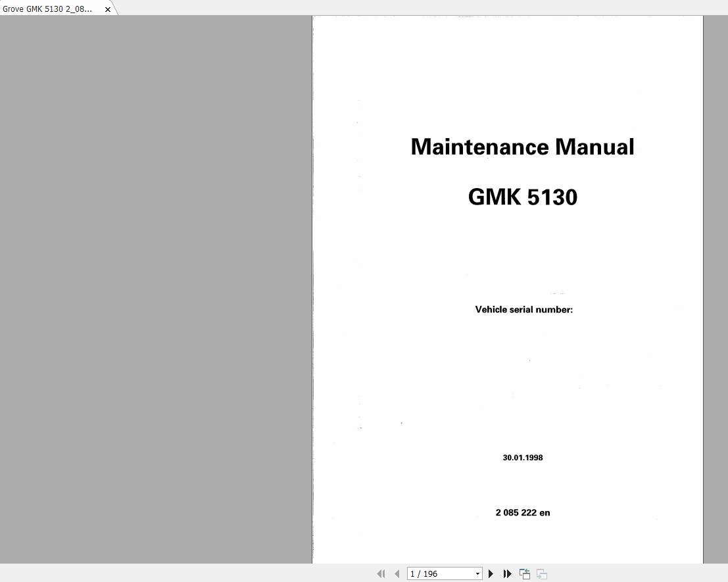The width and height of the screenshot is (728, 582).
Task: Click the date '30.01.1998'
Action: point(523,458)
